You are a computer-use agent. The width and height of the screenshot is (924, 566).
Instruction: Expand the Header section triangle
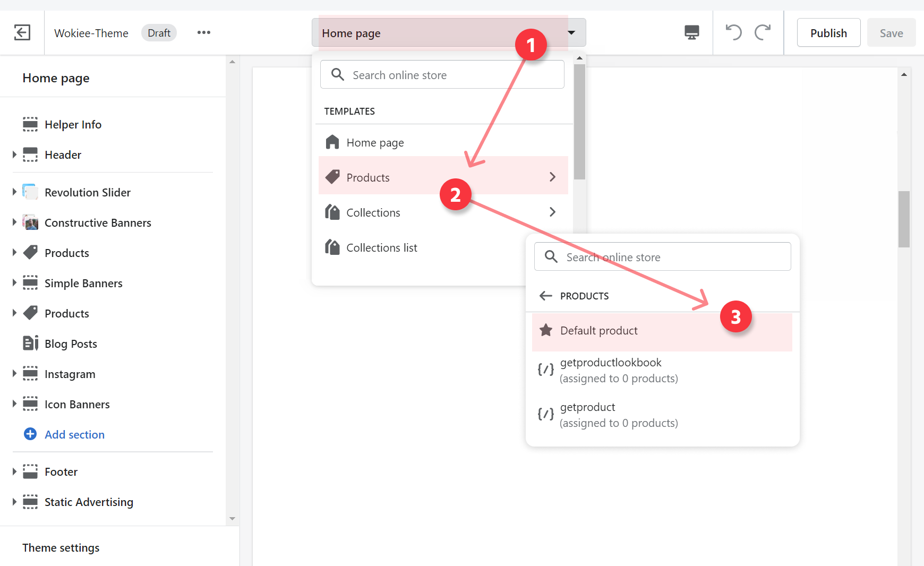click(14, 155)
